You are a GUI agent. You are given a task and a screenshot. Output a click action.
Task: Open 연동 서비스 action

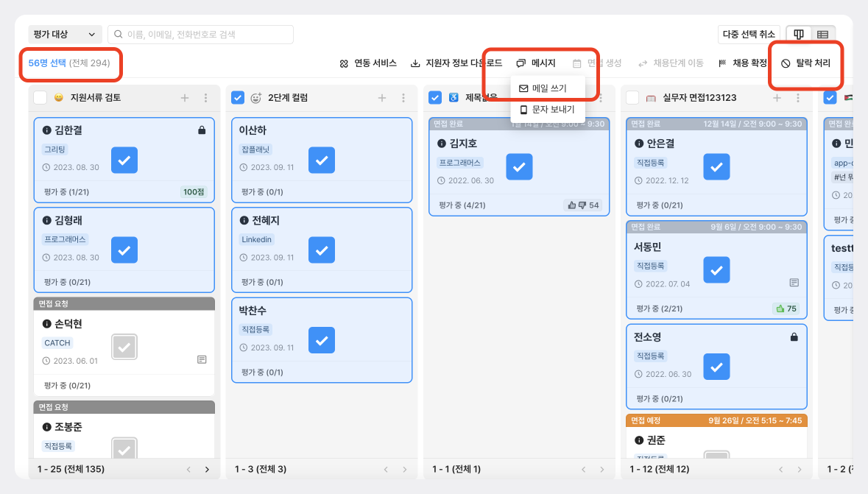click(368, 63)
